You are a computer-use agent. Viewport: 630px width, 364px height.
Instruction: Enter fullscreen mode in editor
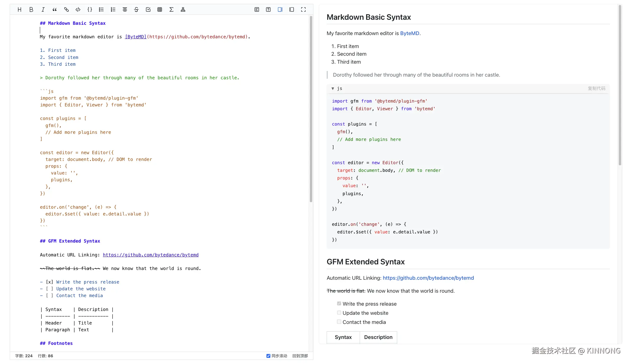tap(303, 9)
